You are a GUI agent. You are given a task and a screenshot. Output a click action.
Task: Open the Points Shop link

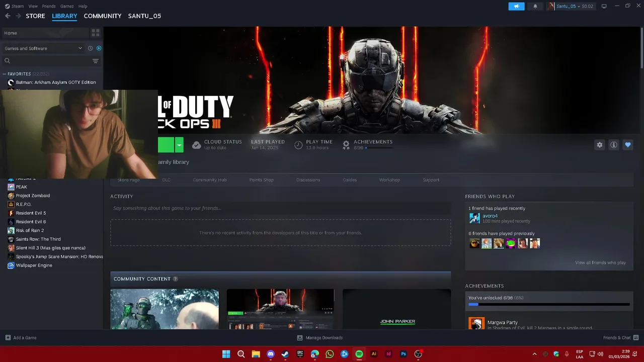click(x=262, y=180)
